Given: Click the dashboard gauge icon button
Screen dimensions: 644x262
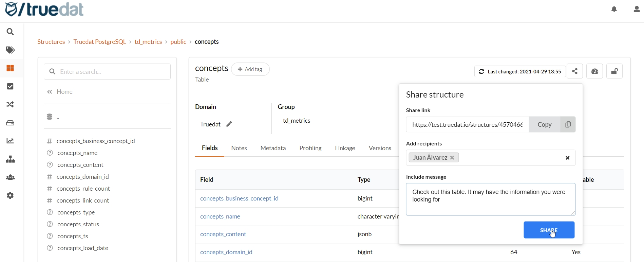Looking at the screenshot, I should pyautogui.click(x=594, y=71).
